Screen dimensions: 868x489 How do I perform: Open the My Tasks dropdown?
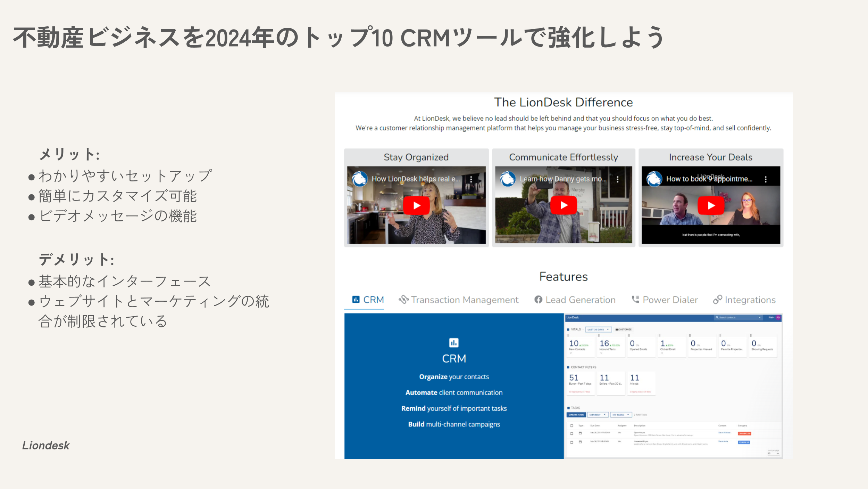tap(621, 415)
